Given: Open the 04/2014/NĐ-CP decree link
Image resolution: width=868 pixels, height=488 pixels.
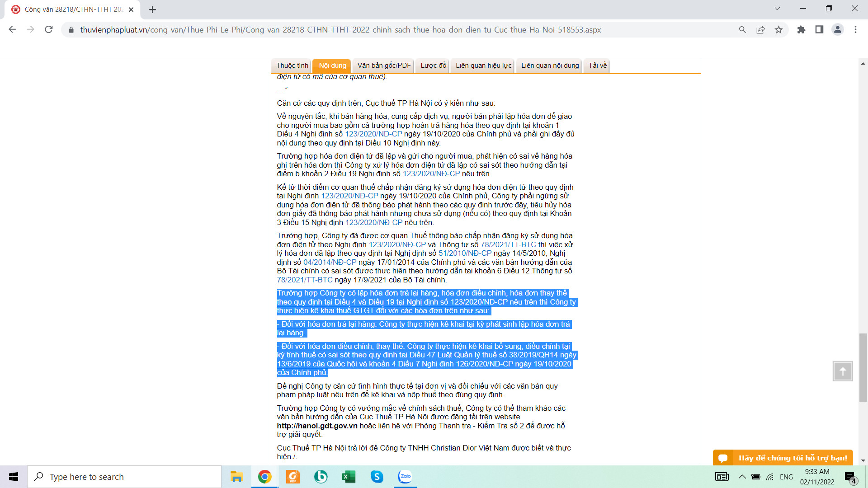Looking at the screenshot, I should 330,263.
